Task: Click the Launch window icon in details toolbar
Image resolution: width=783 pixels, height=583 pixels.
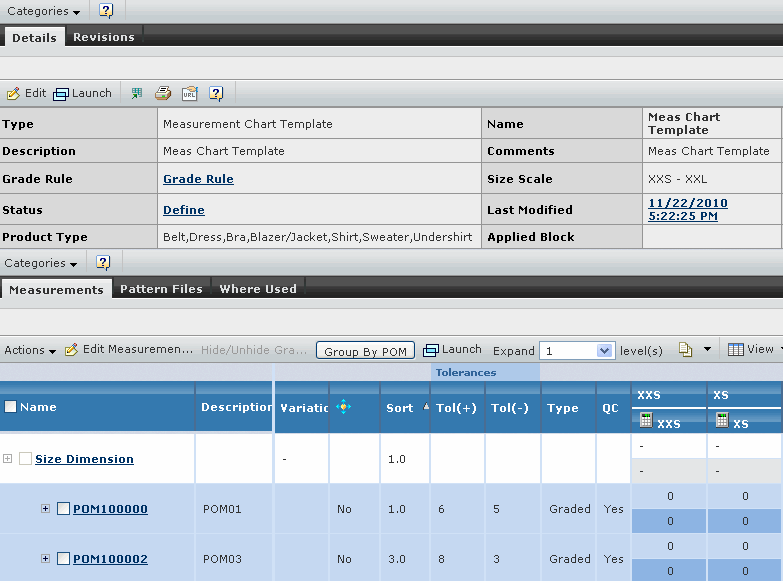Action: click(x=60, y=94)
